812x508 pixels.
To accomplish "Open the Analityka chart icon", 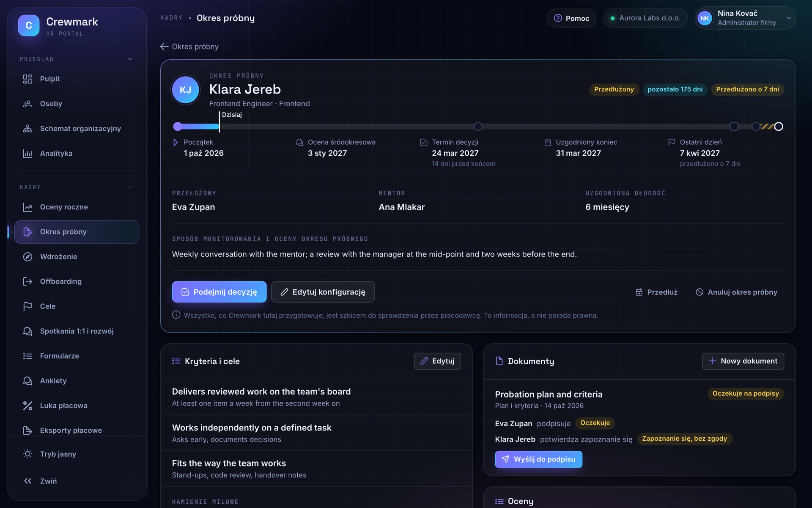I will (x=27, y=154).
